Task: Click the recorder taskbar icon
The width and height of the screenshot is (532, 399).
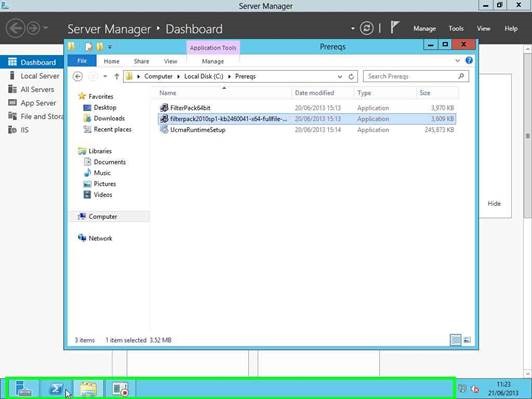Action: (x=120, y=389)
